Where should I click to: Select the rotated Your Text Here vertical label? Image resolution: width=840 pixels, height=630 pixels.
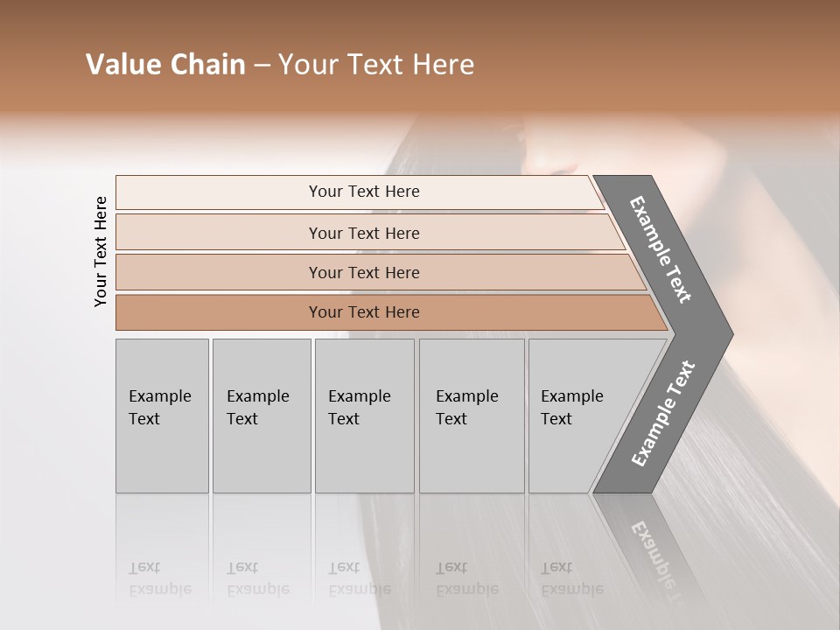pyautogui.click(x=101, y=251)
